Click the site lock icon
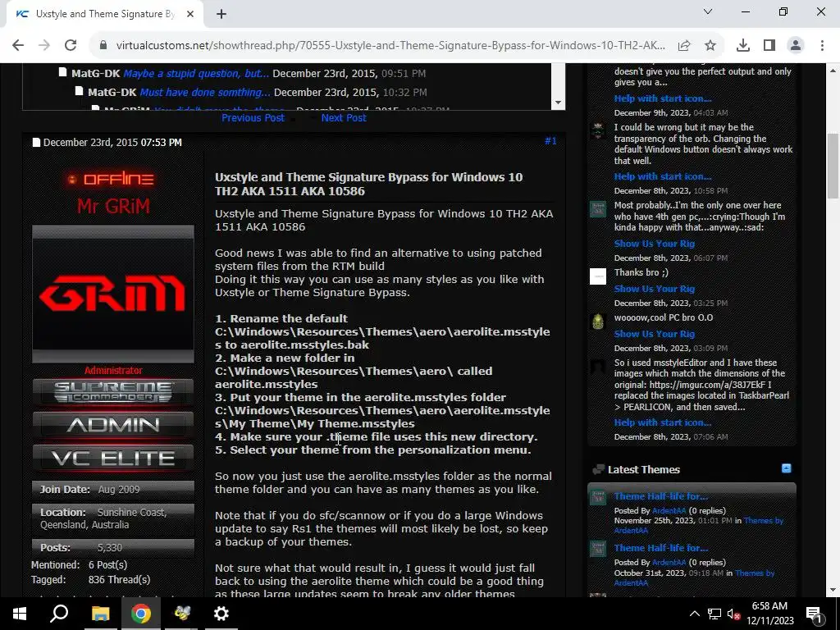This screenshot has width=840, height=630. click(x=103, y=46)
